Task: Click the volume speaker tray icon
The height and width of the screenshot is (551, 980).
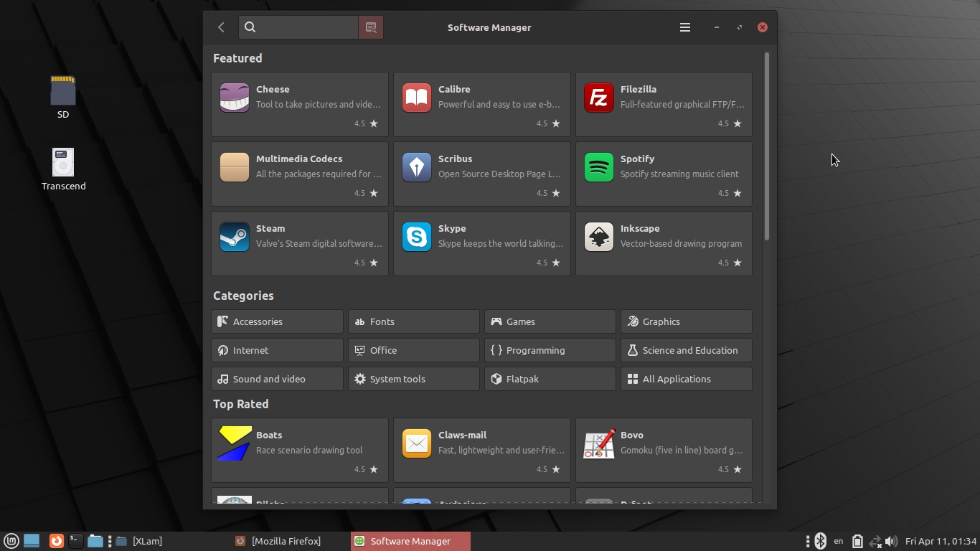Action: coord(891,541)
